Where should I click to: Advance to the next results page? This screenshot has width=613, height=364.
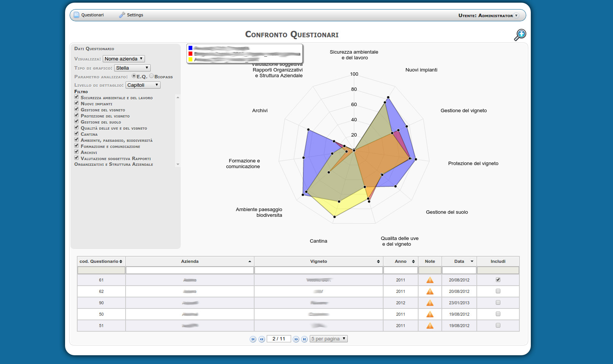(296, 339)
